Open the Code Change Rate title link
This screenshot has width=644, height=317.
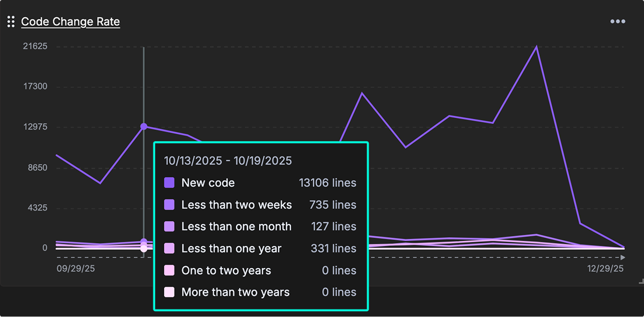click(x=70, y=21)
